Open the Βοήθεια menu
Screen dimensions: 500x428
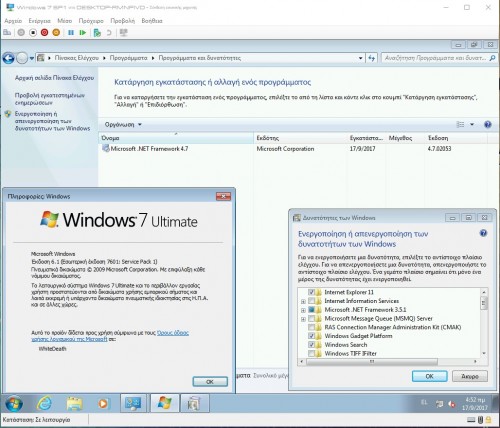point(152,21)
